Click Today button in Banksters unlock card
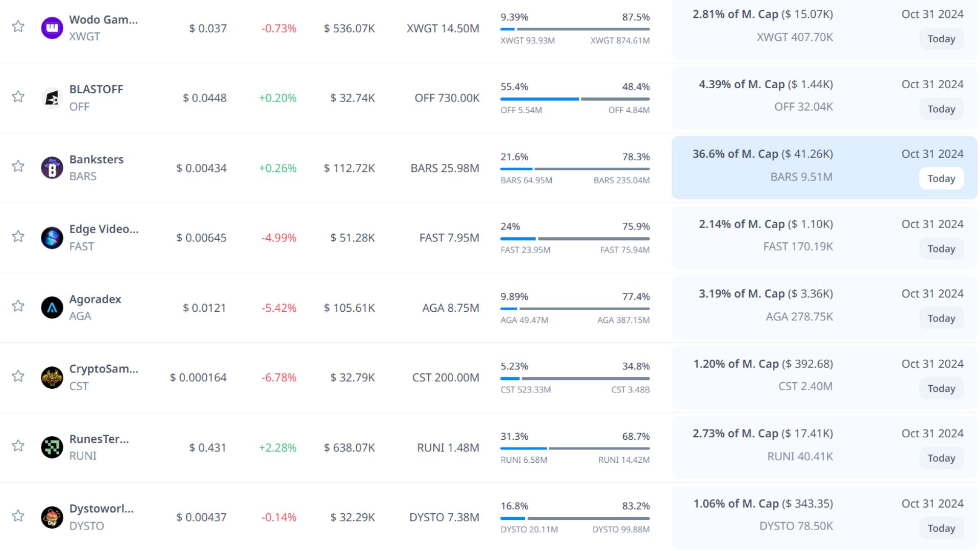Image resolution: width=980 pixels, height=551 pixels. pyautogui.click(x=941, y=179)
